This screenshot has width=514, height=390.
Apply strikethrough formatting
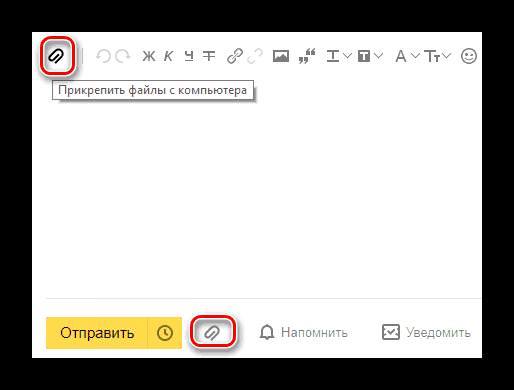(209, 56)
